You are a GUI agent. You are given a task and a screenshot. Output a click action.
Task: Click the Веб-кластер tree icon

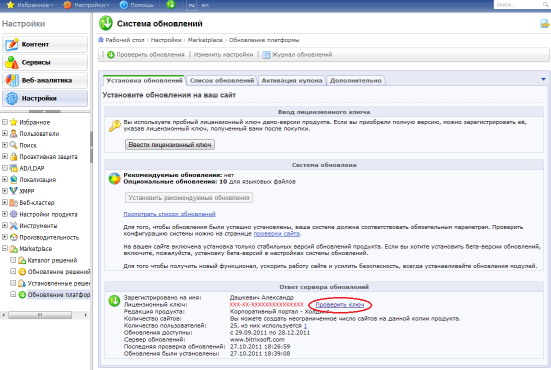pos(14,203)
